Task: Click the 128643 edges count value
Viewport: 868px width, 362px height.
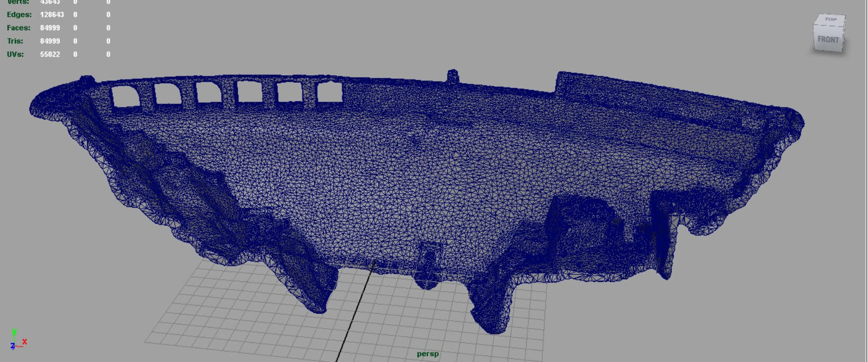Action: (x=52, y=14)
